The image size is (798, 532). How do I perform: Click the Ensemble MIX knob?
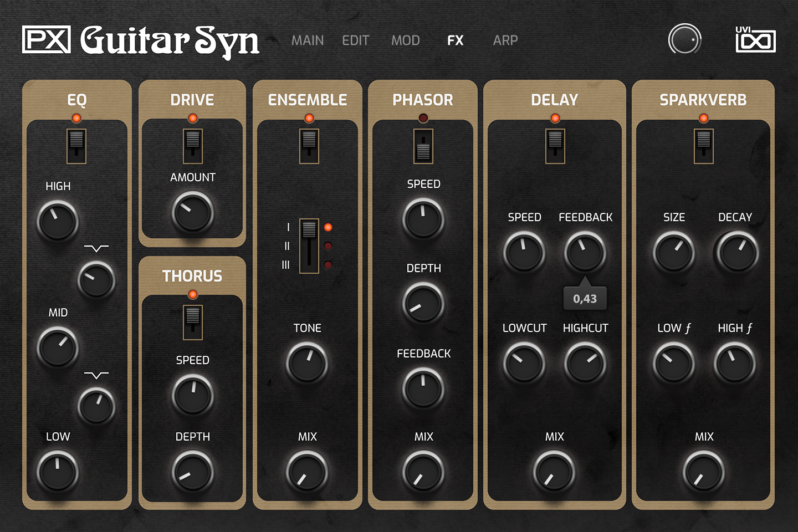(x=307, y=472)
